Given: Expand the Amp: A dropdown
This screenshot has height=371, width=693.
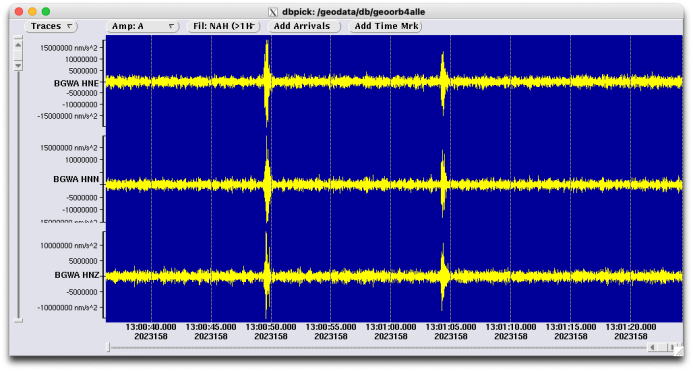Looking at the screenshot, I should point(142,26).
